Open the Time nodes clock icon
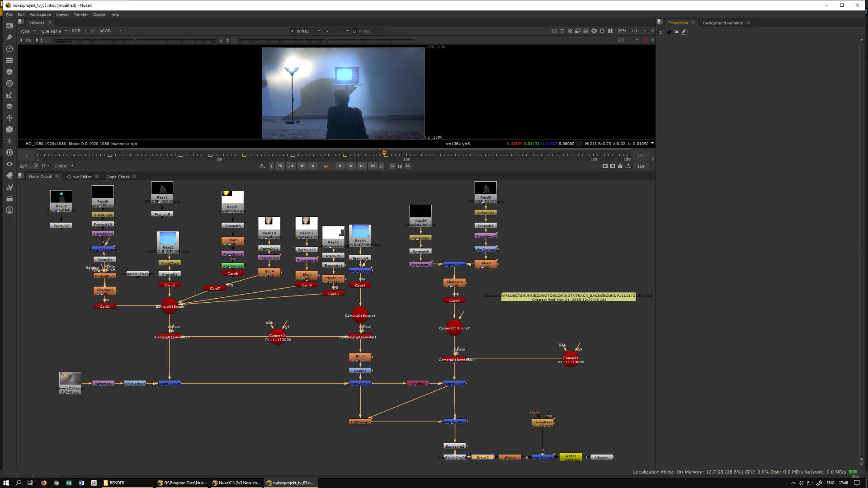 pyautogui.click(x=9, y=49)
